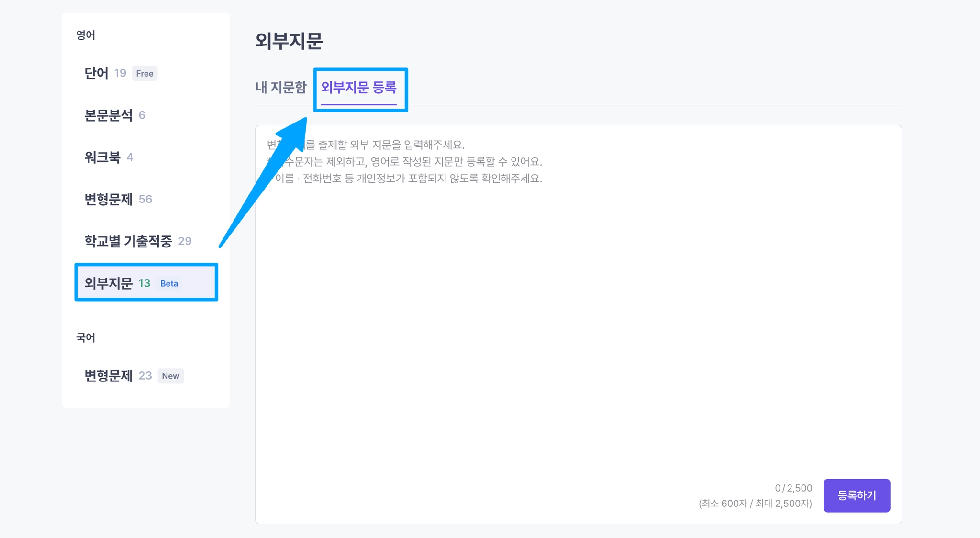980x538 pixels.
Task: Open the 단어 menu in the sidebar
Action: pyautogui.click(x=97, y=73)
